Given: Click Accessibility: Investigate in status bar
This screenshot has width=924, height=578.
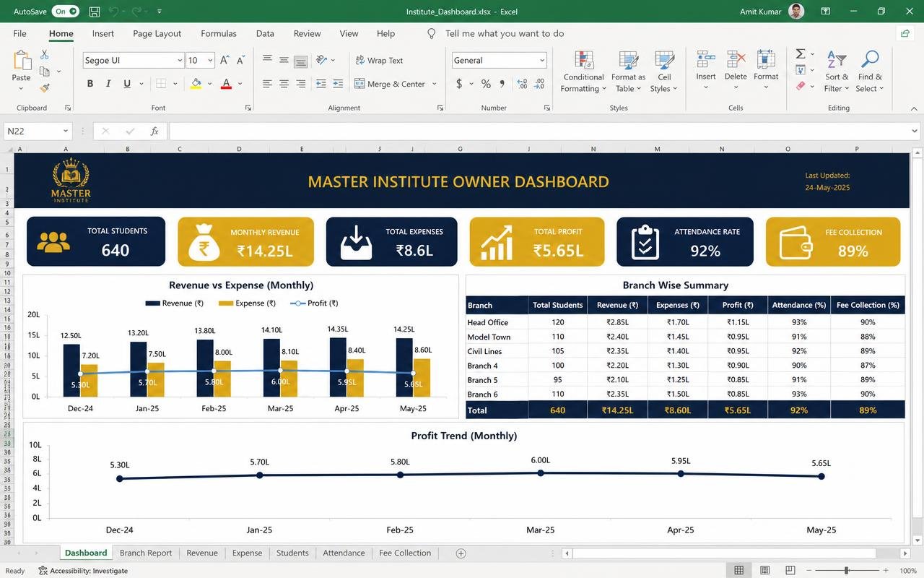Looking at the screenshot, I should tap(83, 571).
